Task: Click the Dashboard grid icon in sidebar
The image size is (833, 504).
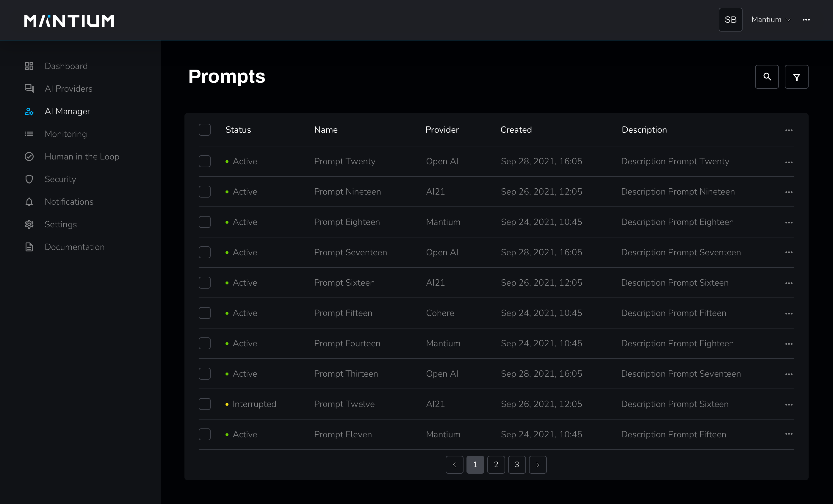Action: [x=29, y=66]
